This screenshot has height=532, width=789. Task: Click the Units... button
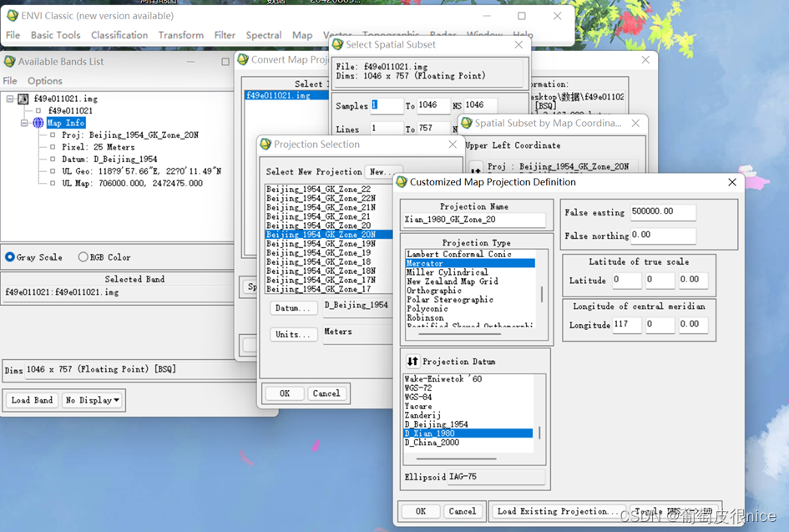pos(293,334)
